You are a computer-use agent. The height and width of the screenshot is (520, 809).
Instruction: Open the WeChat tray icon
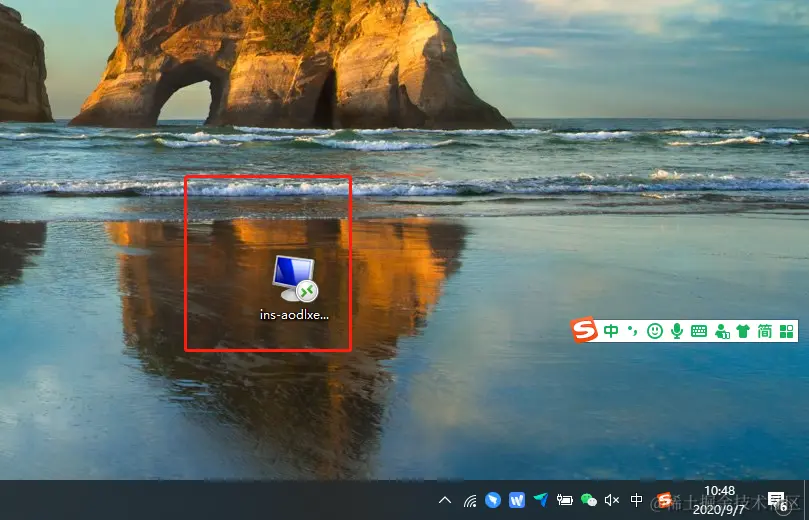(x=589, y=500)
